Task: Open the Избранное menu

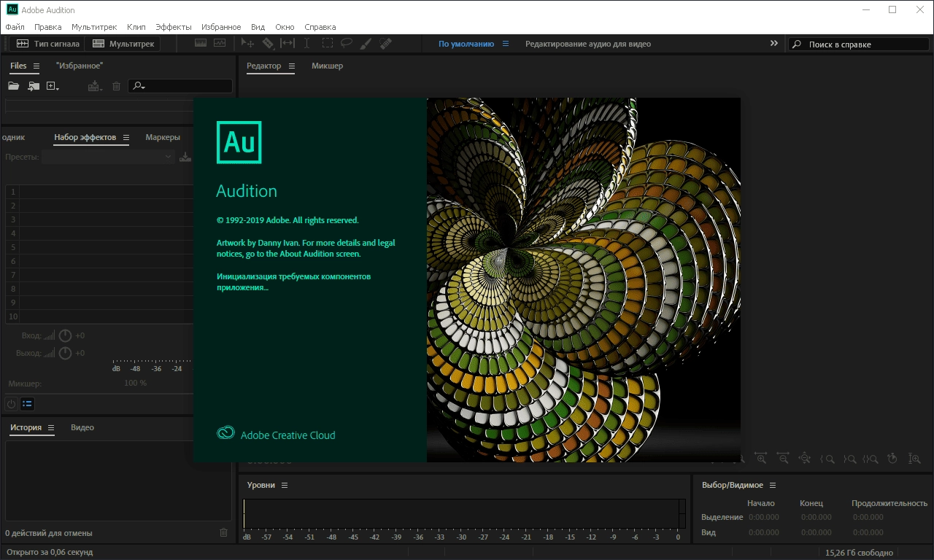Action: click(220, 27)
